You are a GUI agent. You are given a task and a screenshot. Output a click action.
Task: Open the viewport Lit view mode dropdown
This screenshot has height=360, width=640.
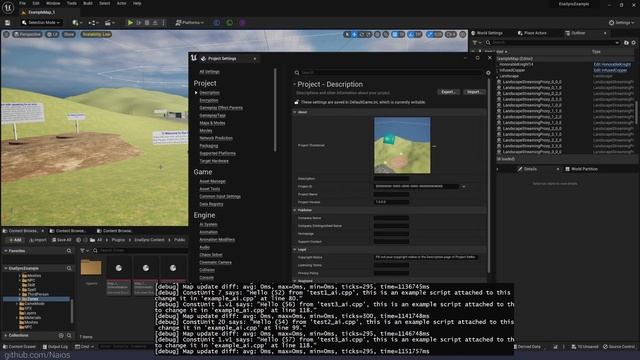click(52, 34)
